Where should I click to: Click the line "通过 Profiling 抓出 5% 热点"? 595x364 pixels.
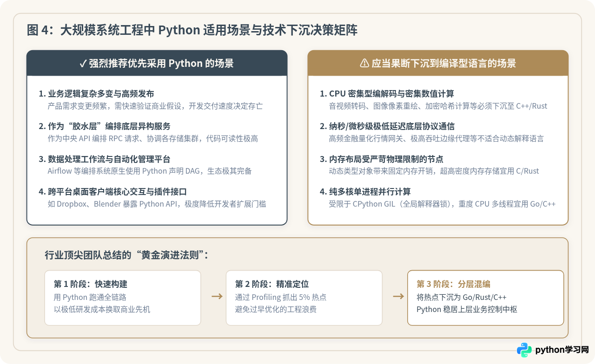[x=281, y=297]
